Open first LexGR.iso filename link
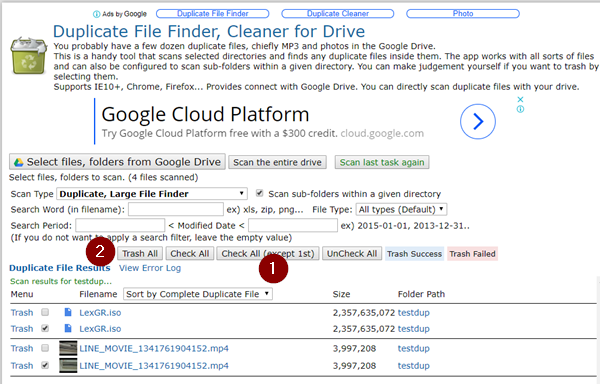The width and height of the screenshot is (600, 384). [100, 313]
